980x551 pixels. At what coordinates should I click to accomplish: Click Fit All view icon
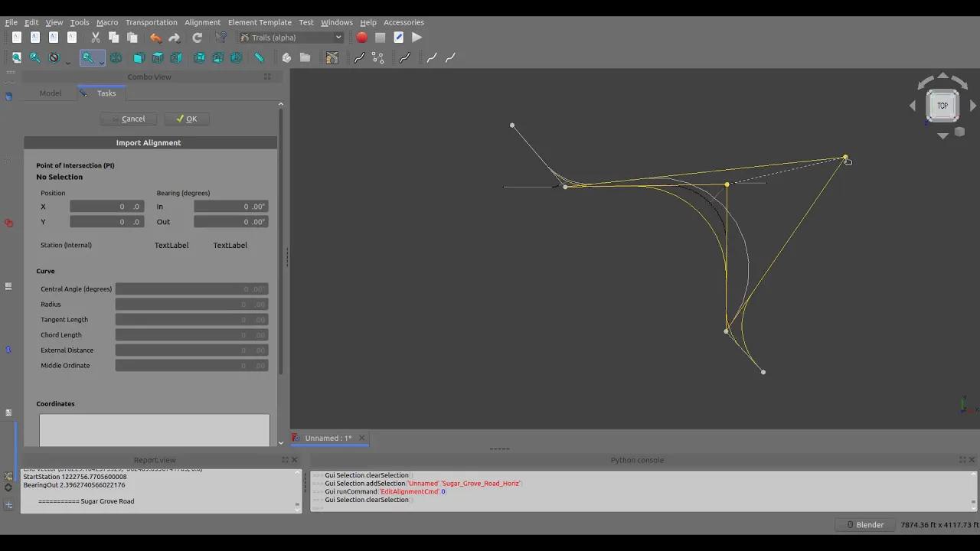point(16,57)
